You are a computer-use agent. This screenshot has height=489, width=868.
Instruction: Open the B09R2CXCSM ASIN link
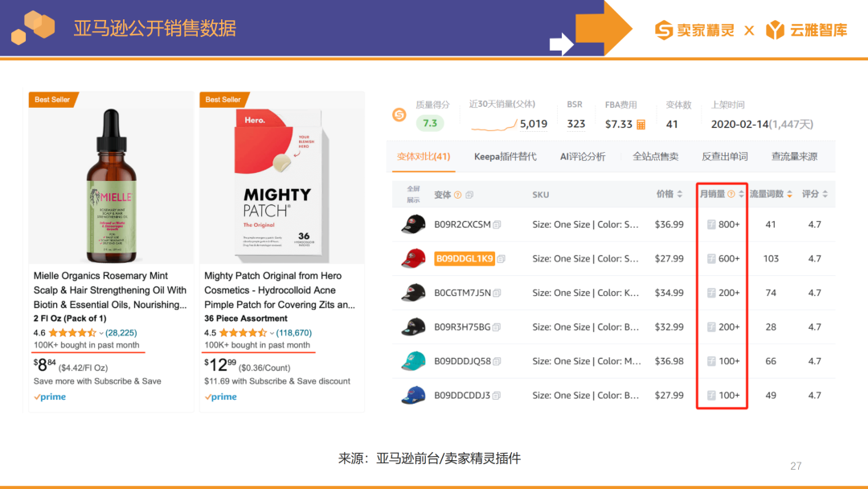(462, 224)
